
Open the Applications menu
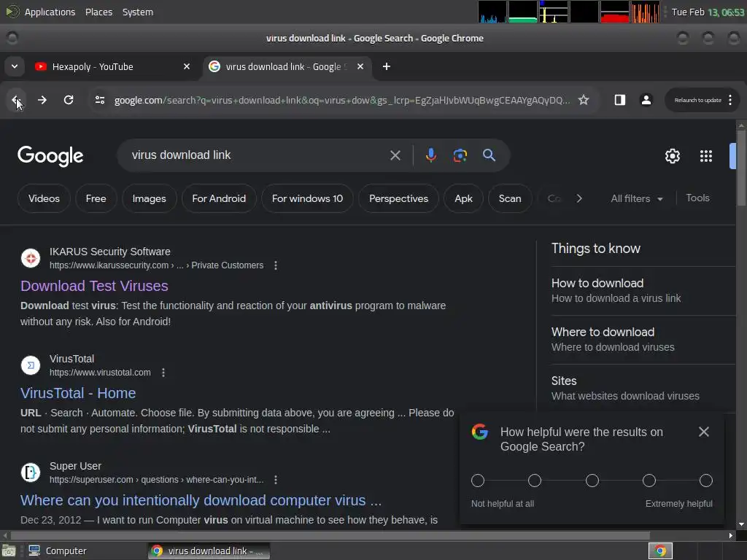point(50,12)
